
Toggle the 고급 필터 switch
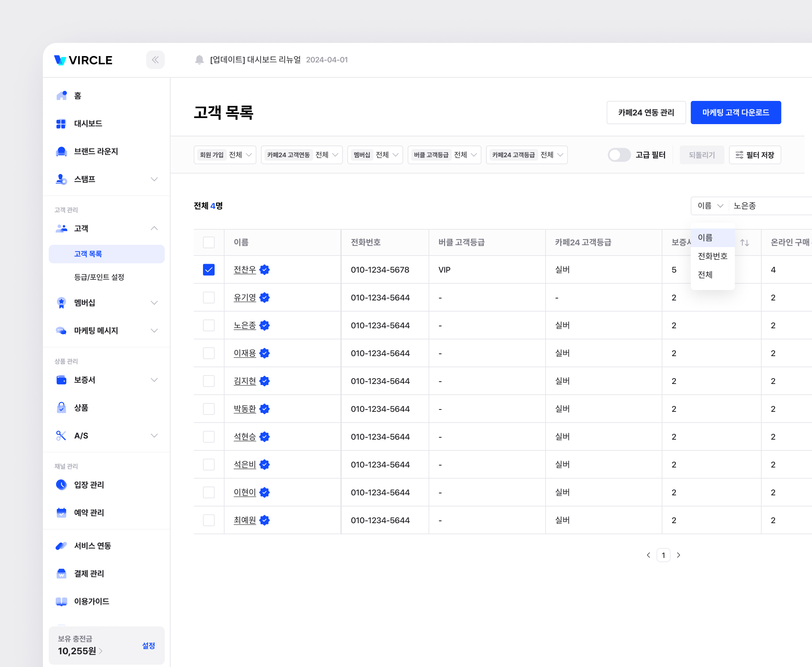pos(619,155)
